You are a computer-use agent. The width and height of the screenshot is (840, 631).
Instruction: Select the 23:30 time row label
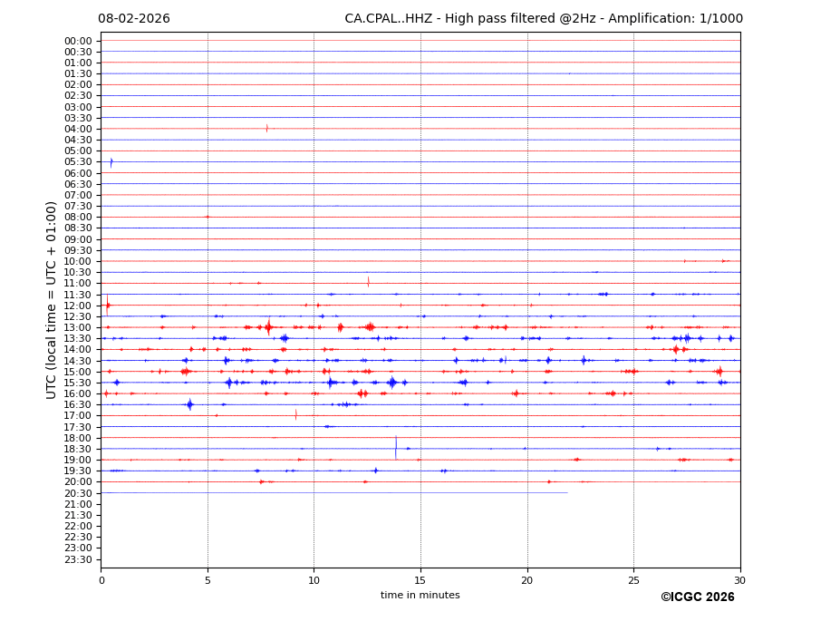tap(78, 559)
